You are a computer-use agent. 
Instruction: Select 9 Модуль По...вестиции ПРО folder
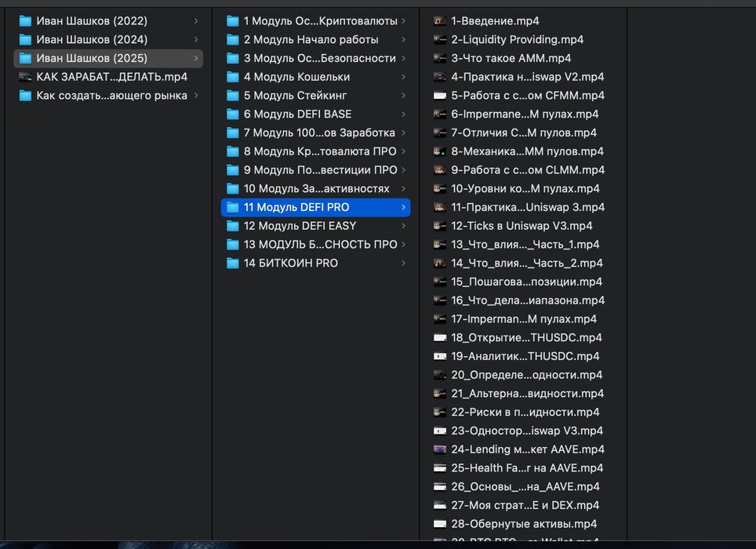316,170
